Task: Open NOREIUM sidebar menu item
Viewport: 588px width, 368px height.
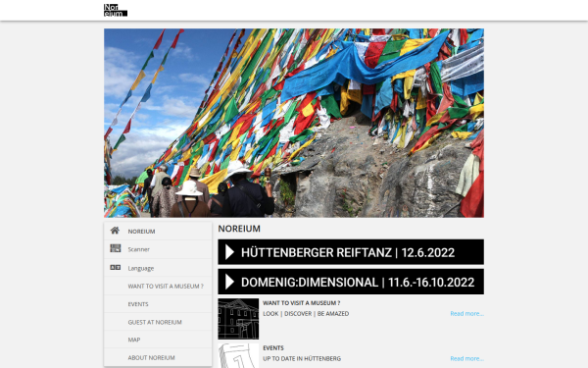Action: click(x=158, y=231)
